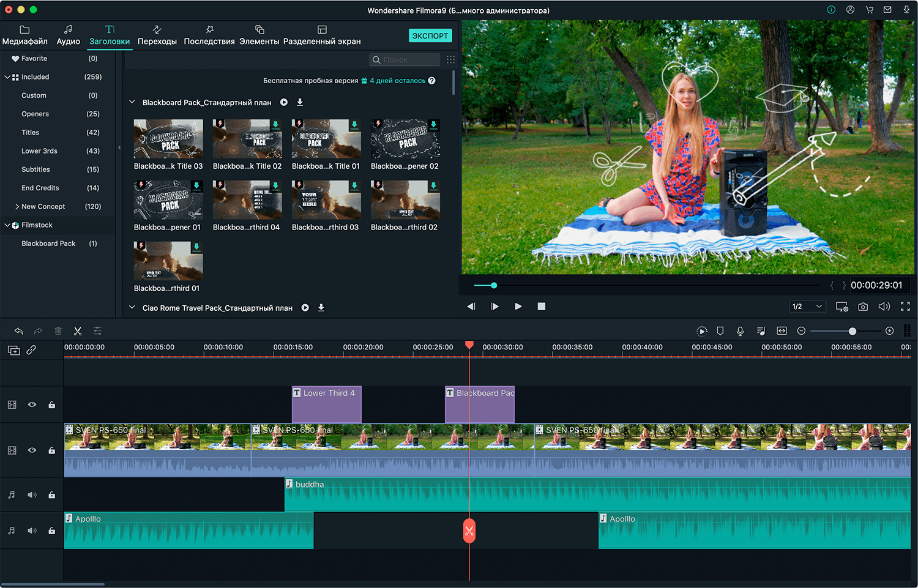The width and height of the screenshot is (918, 588).
Task: Zoom out timeline with minus icon
Action: [x=801, y=331]
